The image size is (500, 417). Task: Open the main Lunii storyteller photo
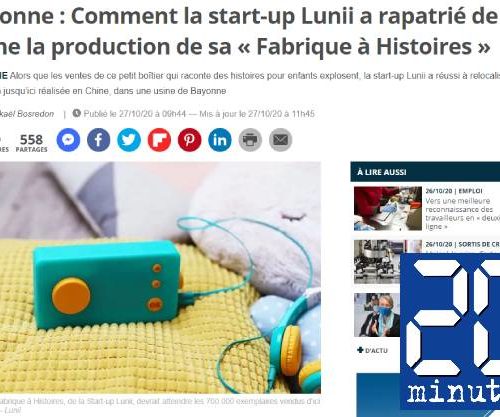pos(160,278)
